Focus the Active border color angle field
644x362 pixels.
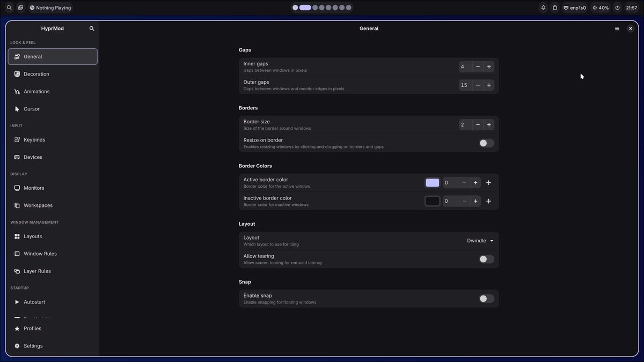[x=451, y=183]
